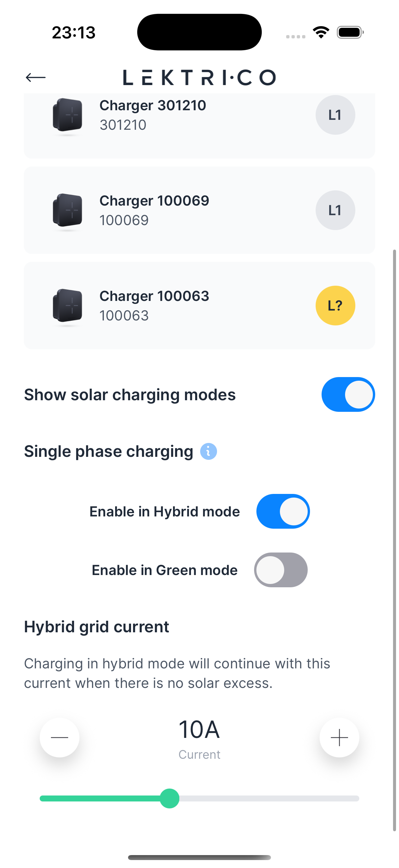Tap the L1 phase badge for Charger 100069
Screen dimensions: 399x868
pyautogui.click(x=335, y=210)
